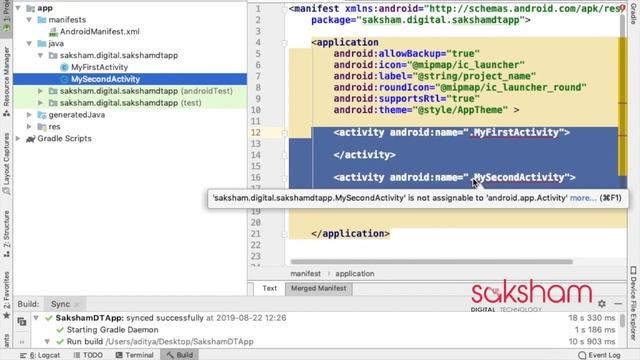Open the Favorites tool window
The width and height of the screenshot is (640, 360).
pos(6,295)
